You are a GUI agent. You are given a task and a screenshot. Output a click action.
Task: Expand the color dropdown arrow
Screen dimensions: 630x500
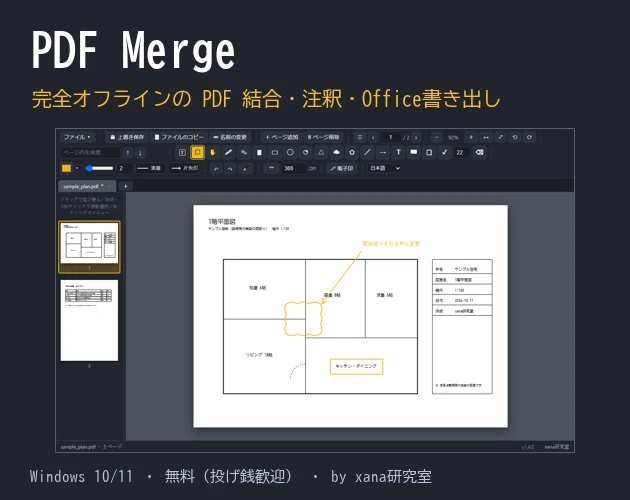point(77,168)
